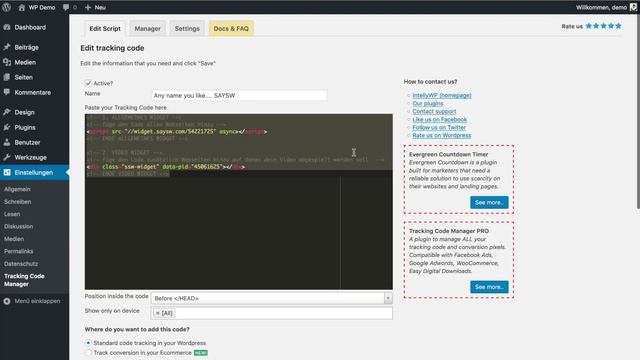Open the comments bubble icon
Viewport: 640px width, 360px height.
click(66, 7)
